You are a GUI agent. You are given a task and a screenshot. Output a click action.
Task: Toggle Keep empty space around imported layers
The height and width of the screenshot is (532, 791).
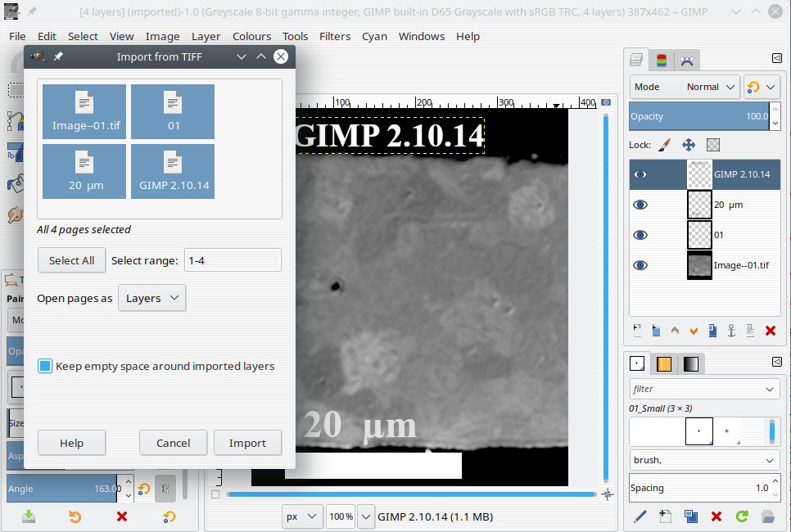click(x=45, y=366)
